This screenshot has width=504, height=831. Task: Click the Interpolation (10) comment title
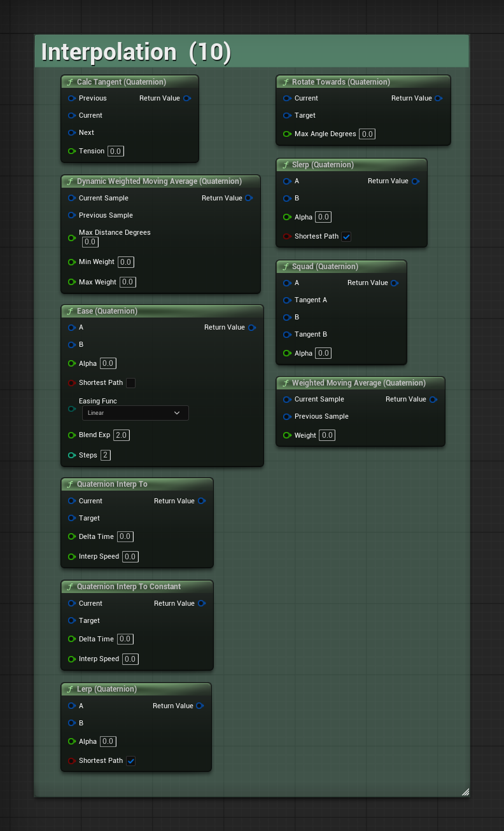pos(136,52)
